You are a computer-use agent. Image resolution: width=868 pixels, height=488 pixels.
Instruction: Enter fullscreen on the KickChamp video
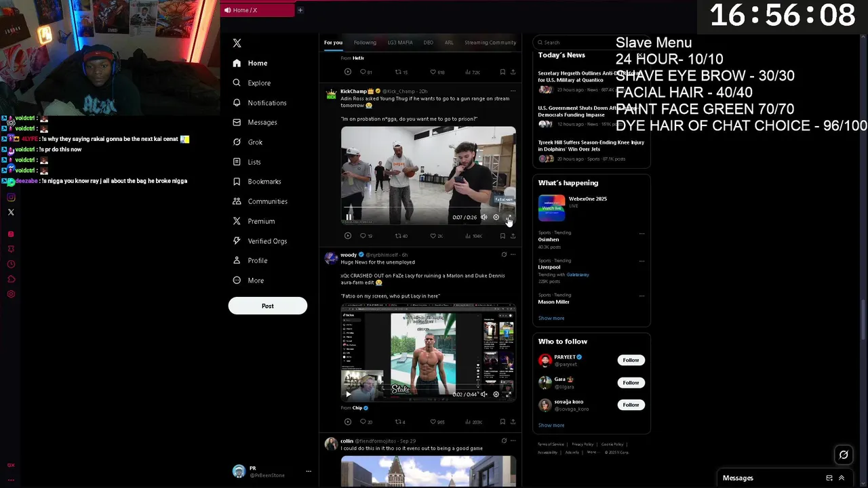509,217
